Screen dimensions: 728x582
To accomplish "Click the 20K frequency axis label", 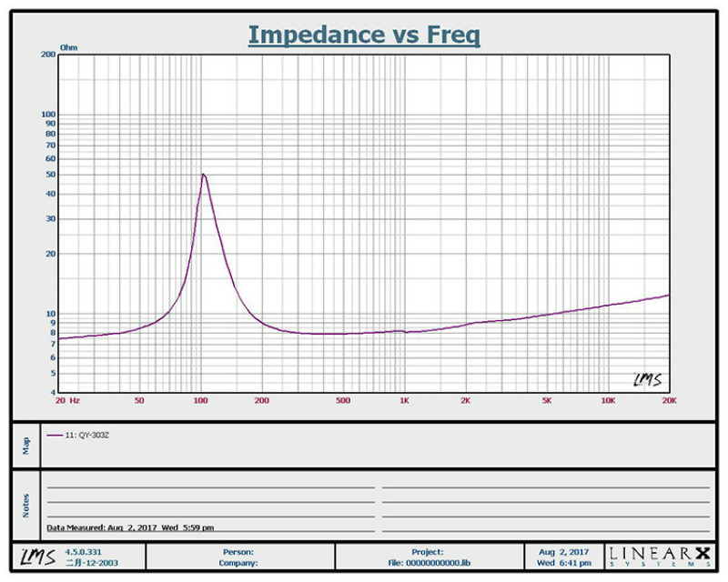I will click(x=669, y=400).
